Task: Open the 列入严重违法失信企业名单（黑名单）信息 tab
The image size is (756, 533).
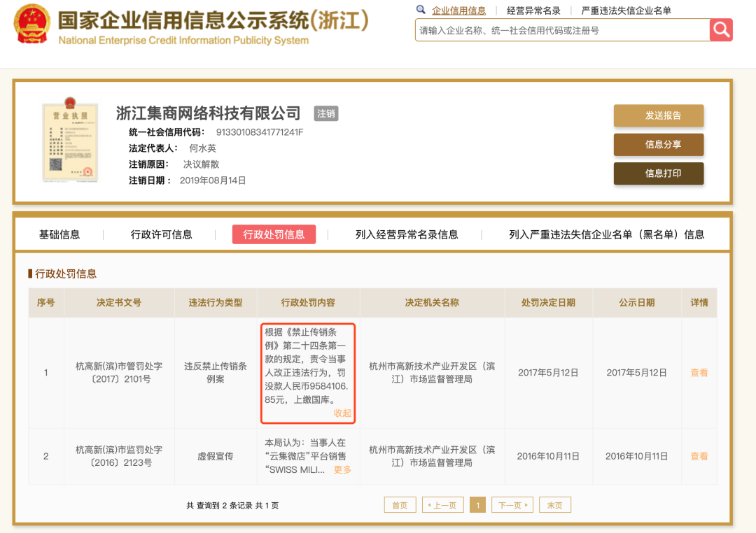Action: click(606, 234)
